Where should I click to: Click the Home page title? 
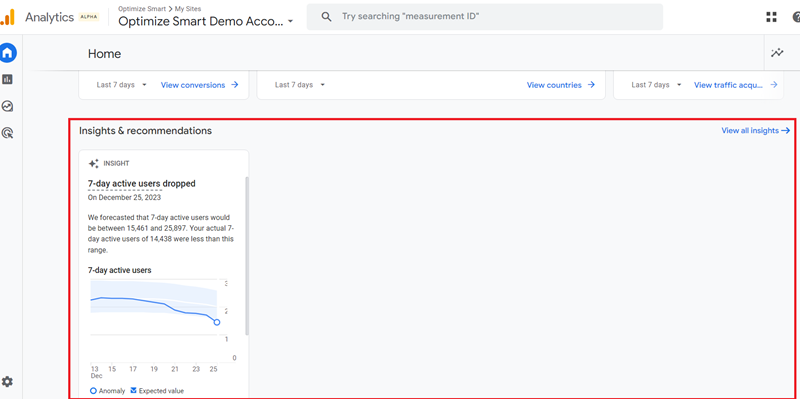(105, 54)
